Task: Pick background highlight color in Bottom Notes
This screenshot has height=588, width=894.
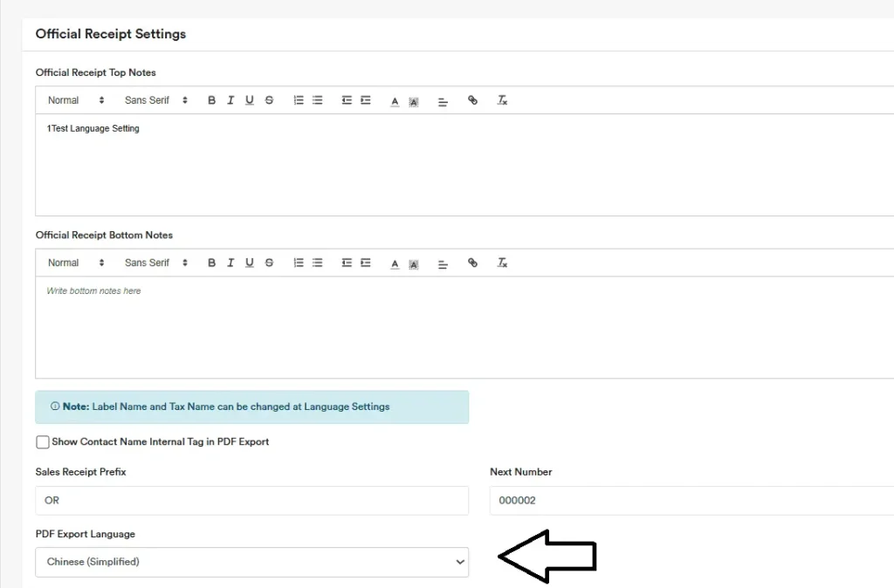Action: (414, 263)
